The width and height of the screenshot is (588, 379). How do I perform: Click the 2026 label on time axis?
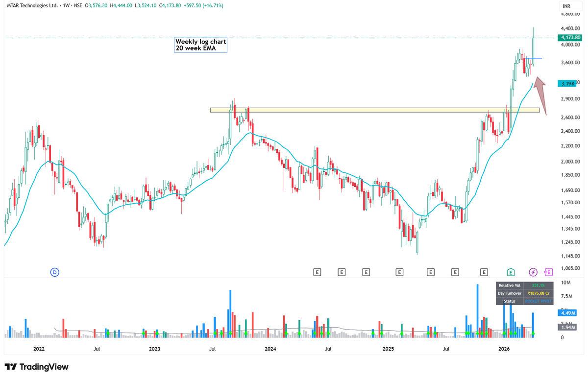[x=504, y=349]
